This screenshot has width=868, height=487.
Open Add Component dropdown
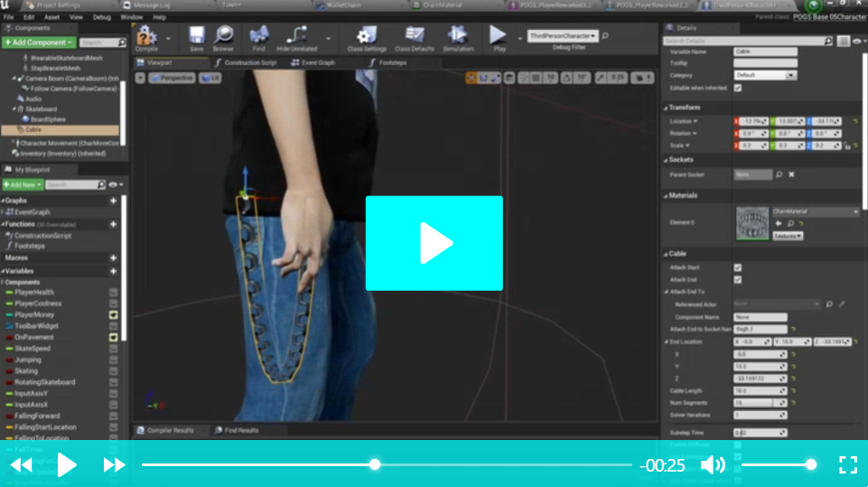point(39,42)
